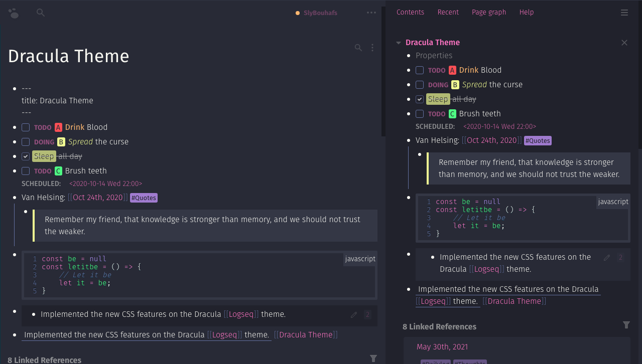Uncheck the Sleep all day checkbox in main page

coord(26,156)
